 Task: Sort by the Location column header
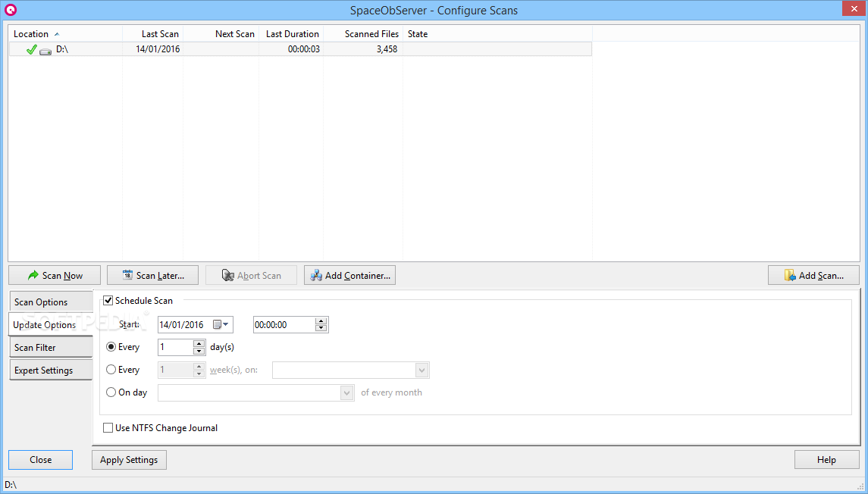point(65,34)
